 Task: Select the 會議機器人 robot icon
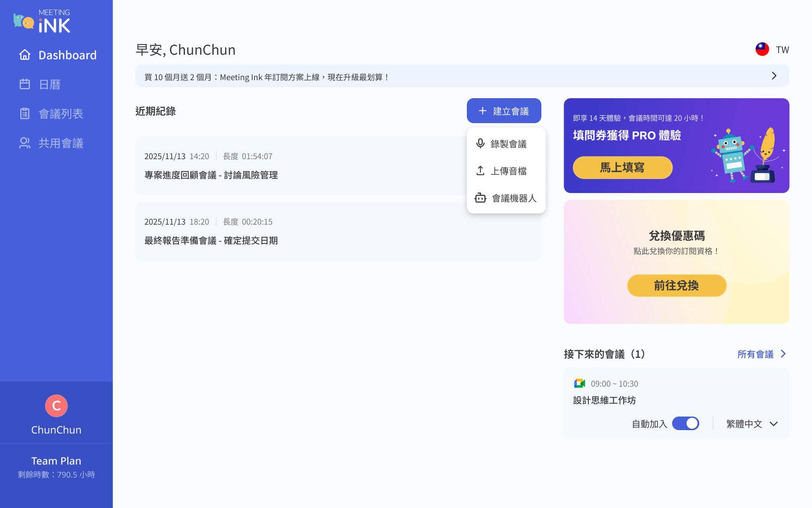pyautogui.click(x=480, y=198)
